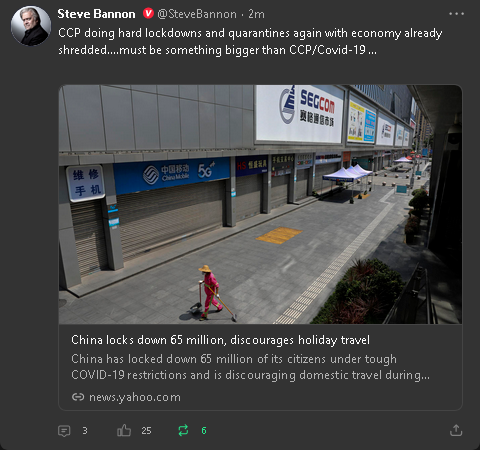Viewport: 480px width, 450px height.
Task: Click the comment reply icon
Action: [x=64, y=431]
